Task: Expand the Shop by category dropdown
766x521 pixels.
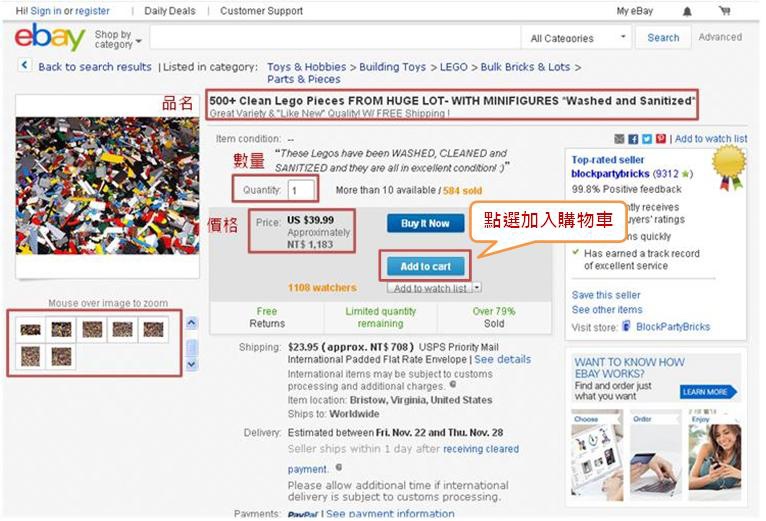Action: pos(118,39)
